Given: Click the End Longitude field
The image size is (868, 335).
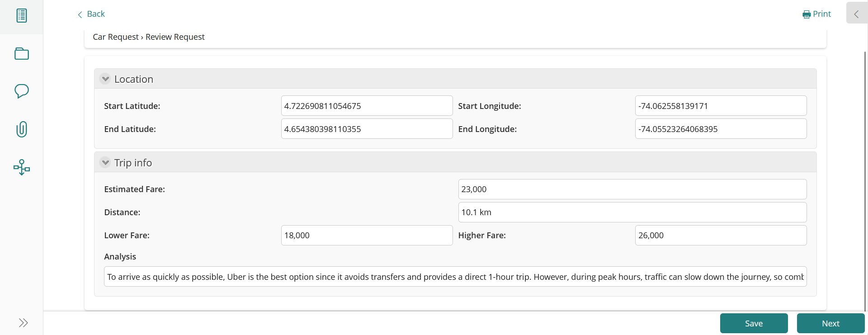Looking at the screenshot, I should pyautogui.click(x=721, y=129).
